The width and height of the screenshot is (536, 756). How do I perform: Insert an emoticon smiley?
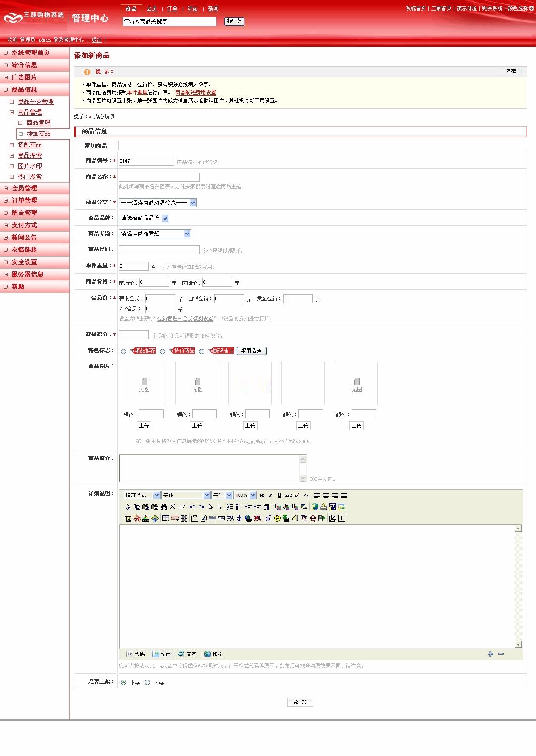pos(277,518)
